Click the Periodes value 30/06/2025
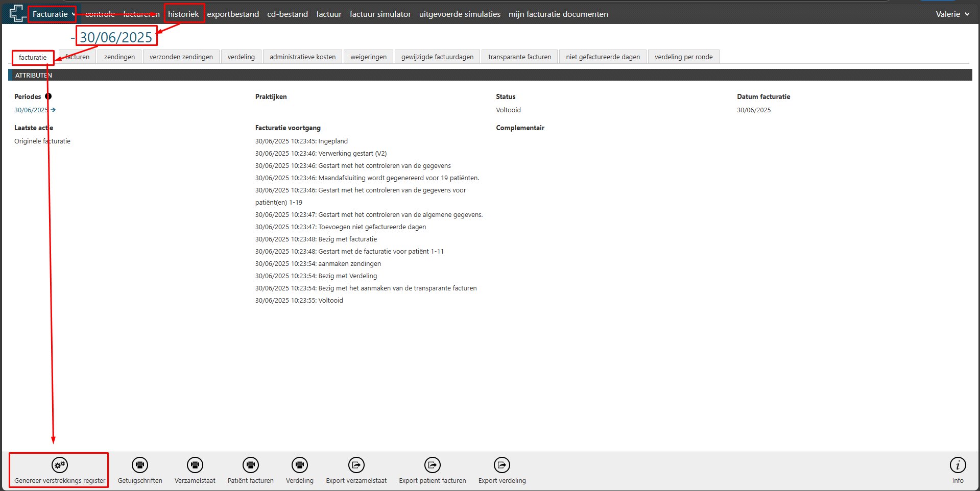The image size is (980, 491). pyautogui.click(x=31, y=110)
